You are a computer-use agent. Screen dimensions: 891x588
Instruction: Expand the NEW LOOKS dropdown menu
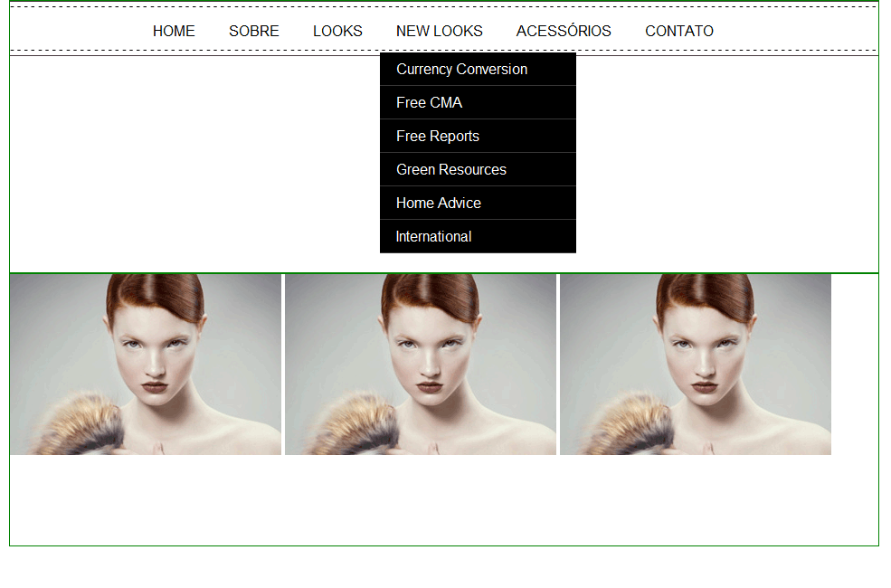[439, 31]
